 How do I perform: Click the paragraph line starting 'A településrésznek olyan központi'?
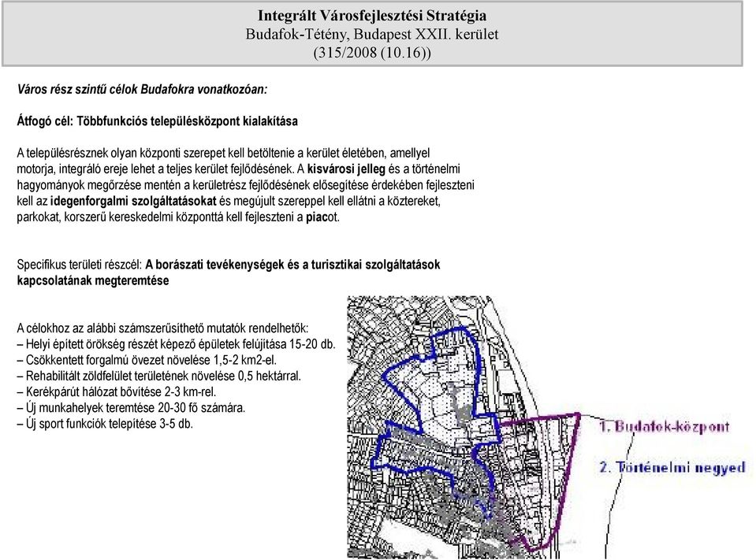[x=223, y=153]
